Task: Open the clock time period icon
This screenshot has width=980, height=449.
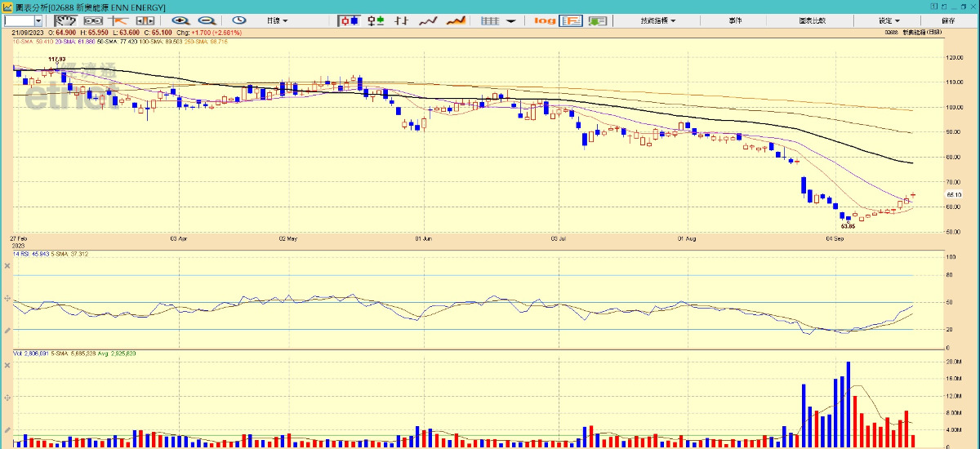Action: pyautogui.click(x=239, y=20)
